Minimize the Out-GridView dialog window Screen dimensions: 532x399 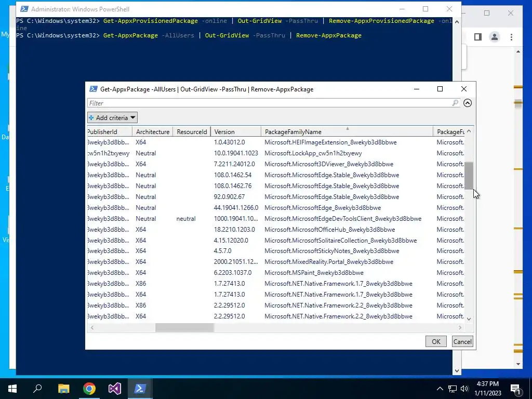[417, 89]
